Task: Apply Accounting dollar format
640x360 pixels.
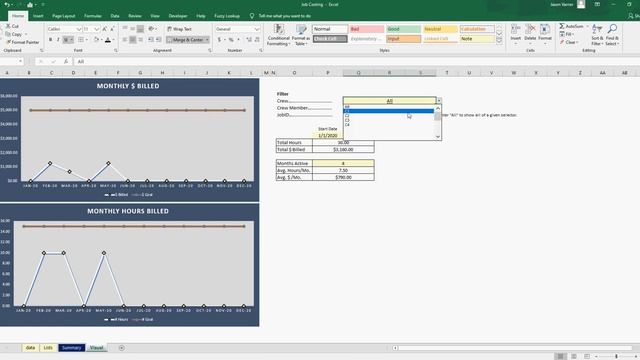Action: pos(219,40)
